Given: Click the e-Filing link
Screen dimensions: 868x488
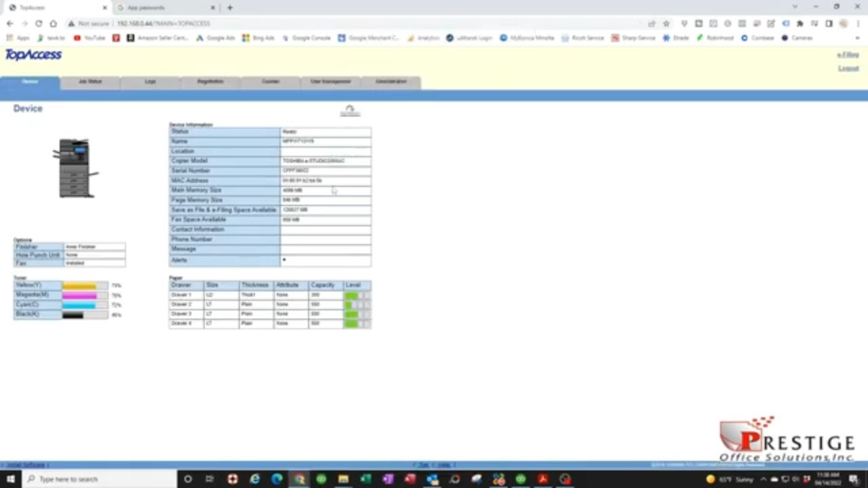Looking at the screenshot, I should (848, 55).
